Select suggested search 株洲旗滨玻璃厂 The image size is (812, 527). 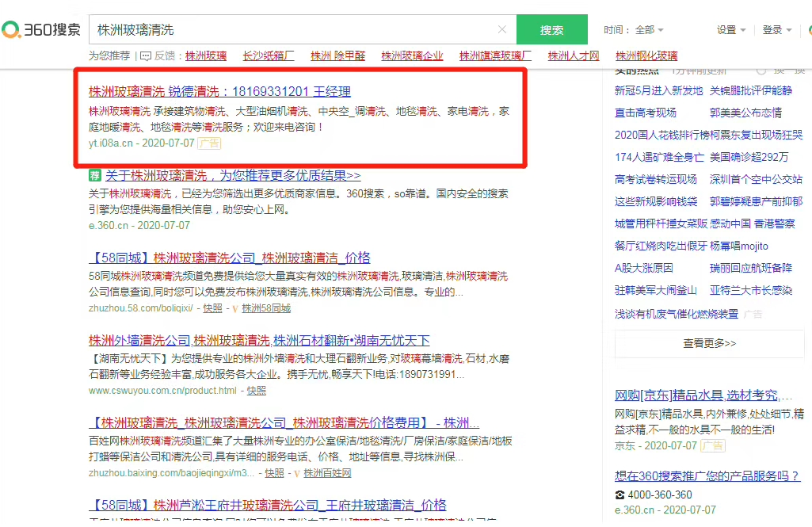[495, 55]
